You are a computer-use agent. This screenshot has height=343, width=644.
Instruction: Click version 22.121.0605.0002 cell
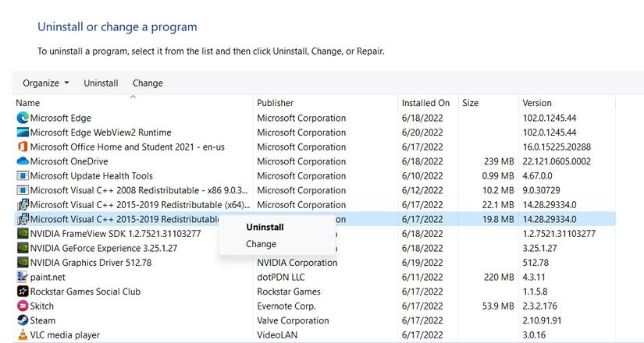[557, 161]
